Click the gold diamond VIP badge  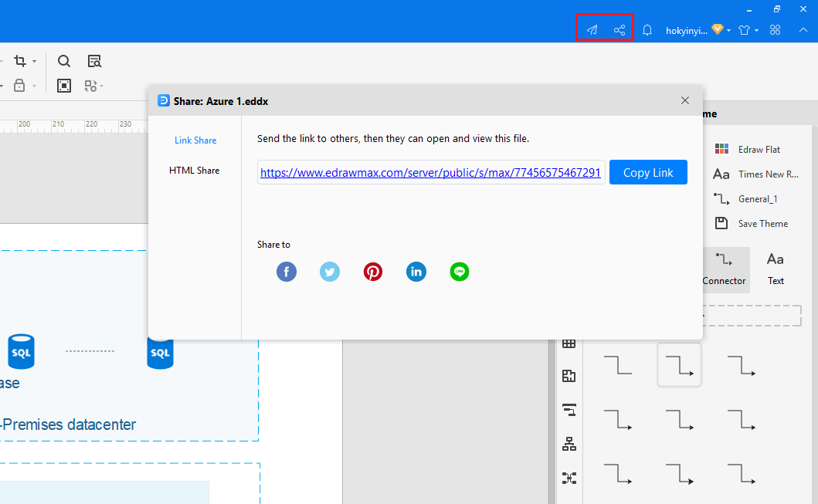click(x=718, y=29)
